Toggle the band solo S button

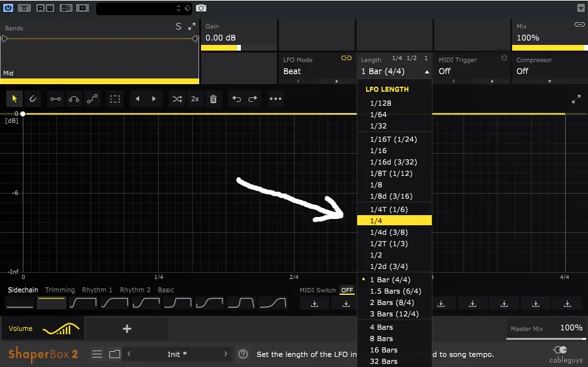click(x=178, y=27)
